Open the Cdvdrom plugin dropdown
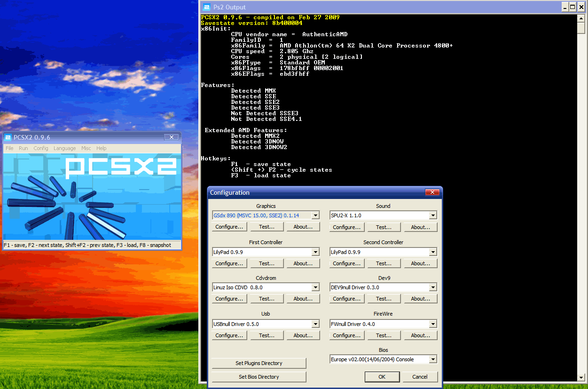The image size is (588, 389). [315, 287]
